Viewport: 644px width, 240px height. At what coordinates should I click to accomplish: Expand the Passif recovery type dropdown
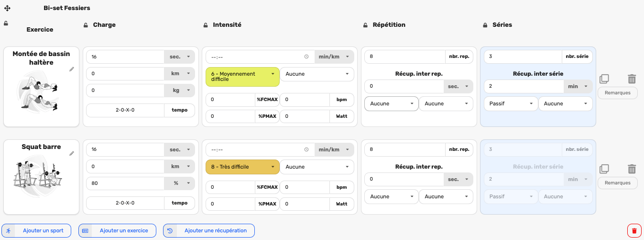(511, 103)
